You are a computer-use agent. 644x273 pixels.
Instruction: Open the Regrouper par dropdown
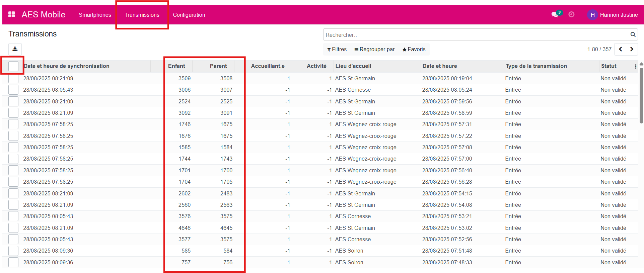(x=374, y=50)
